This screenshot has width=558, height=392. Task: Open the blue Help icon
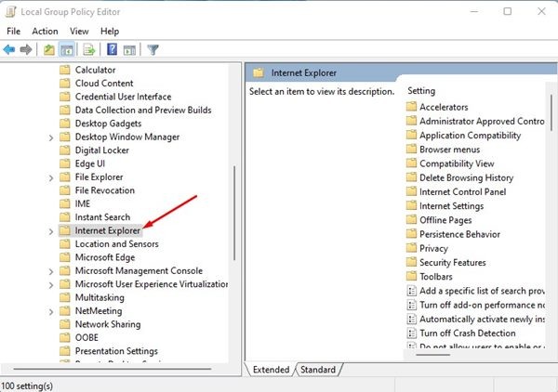(x=113, y=49)
